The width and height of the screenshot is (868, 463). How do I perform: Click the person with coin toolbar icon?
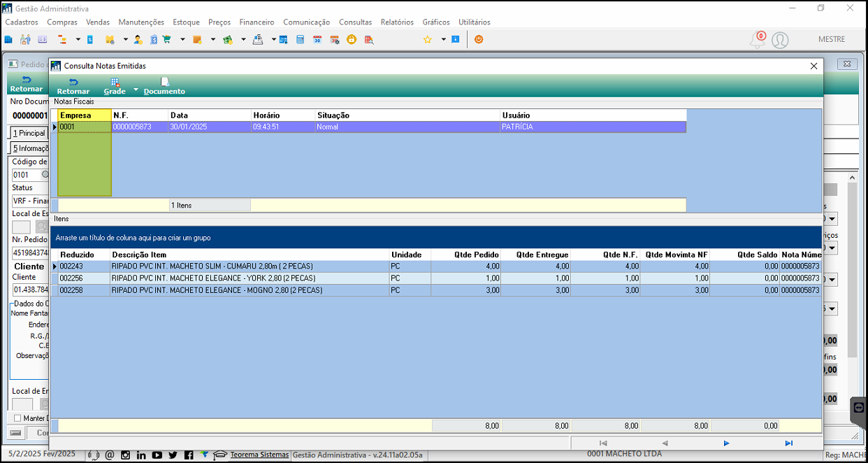(x=138, y=39)
